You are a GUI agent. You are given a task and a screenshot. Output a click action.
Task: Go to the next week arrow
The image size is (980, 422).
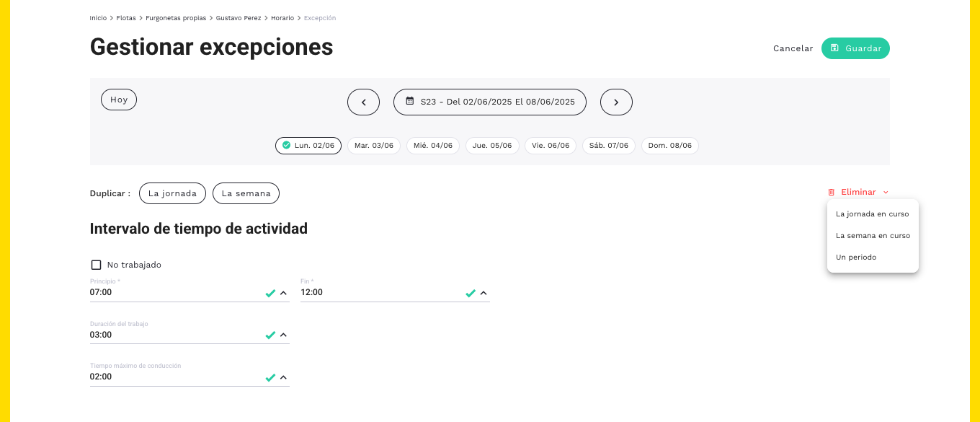pos(616,102)
